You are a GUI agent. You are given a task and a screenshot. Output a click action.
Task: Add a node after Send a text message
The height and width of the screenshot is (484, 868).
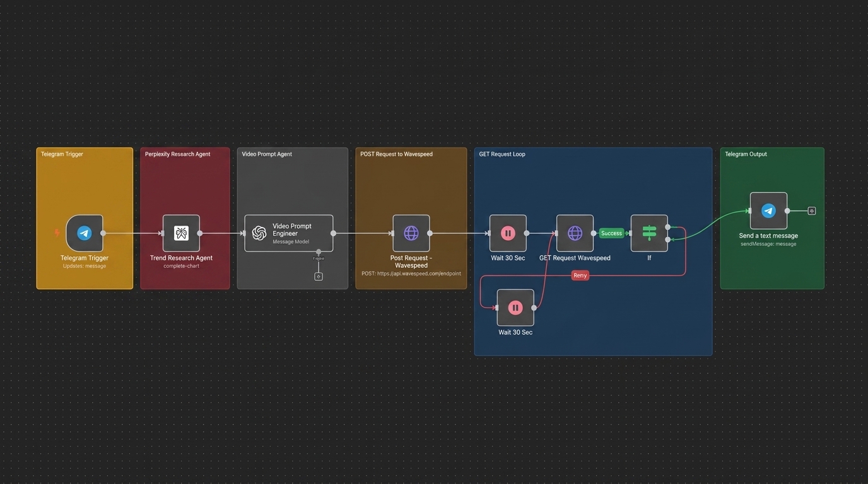coord(812,211)
